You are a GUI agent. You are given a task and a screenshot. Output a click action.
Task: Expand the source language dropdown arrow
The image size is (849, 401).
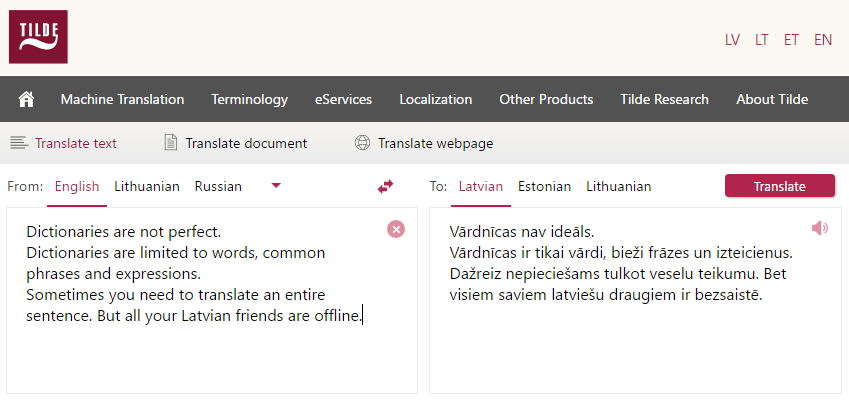(x=276, y=186)
